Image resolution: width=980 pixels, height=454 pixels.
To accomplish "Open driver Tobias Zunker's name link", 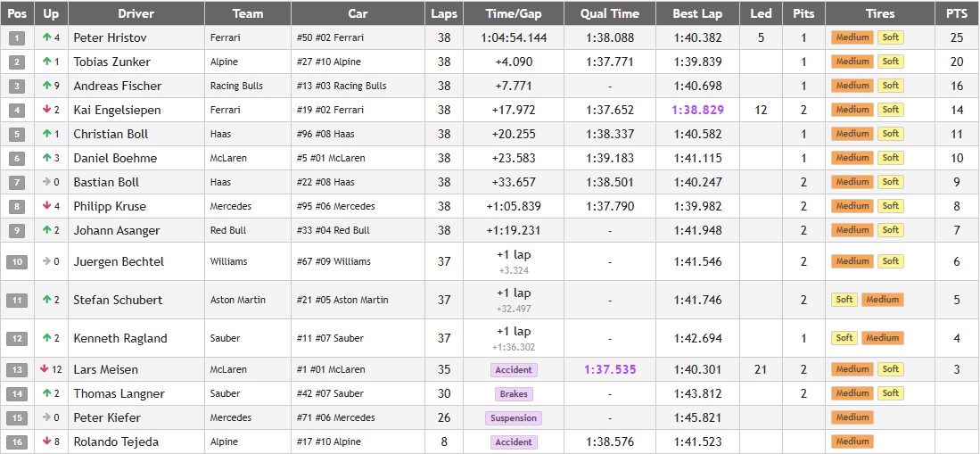I will [x=111, y=62].
